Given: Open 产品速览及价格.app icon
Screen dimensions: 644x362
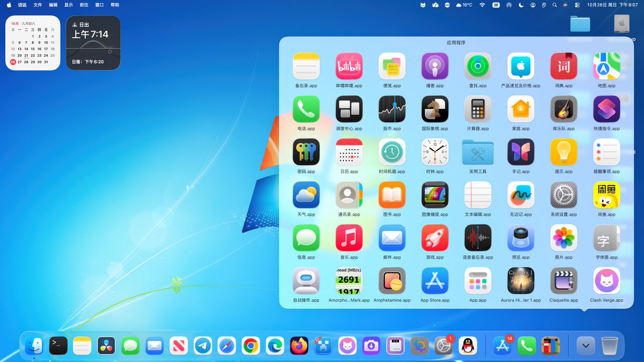Looking at the screenshot, I should 521,66.
